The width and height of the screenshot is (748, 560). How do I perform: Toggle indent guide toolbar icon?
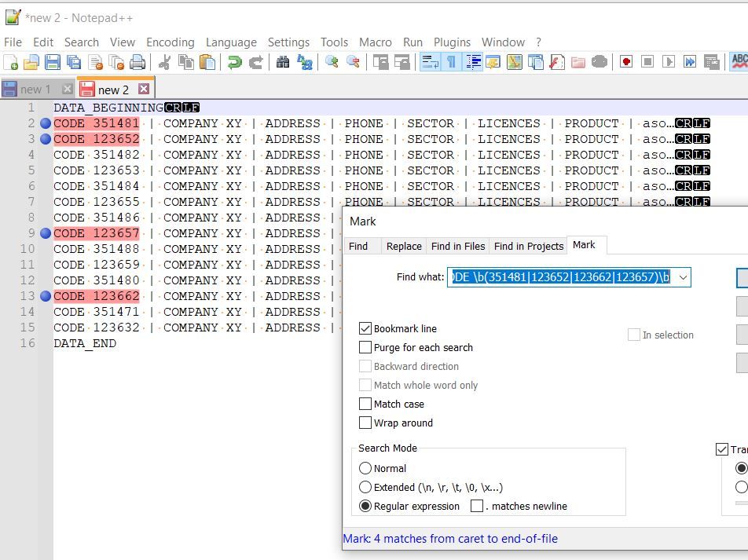473,62
